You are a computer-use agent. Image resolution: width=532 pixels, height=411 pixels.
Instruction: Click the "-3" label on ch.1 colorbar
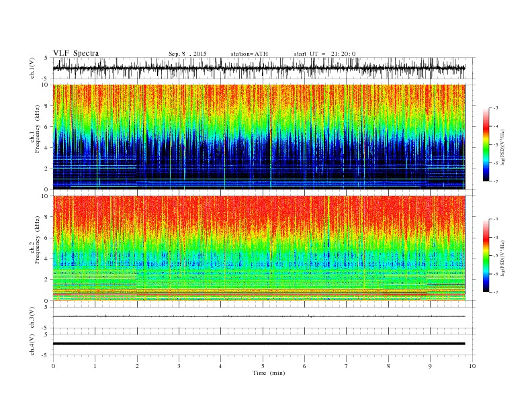[496, 108]
